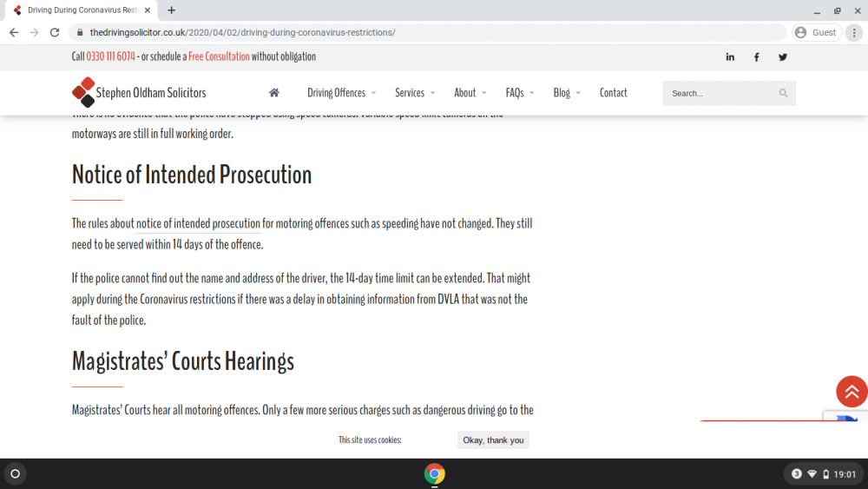Open the Free Consultation link

coord(219,56)
